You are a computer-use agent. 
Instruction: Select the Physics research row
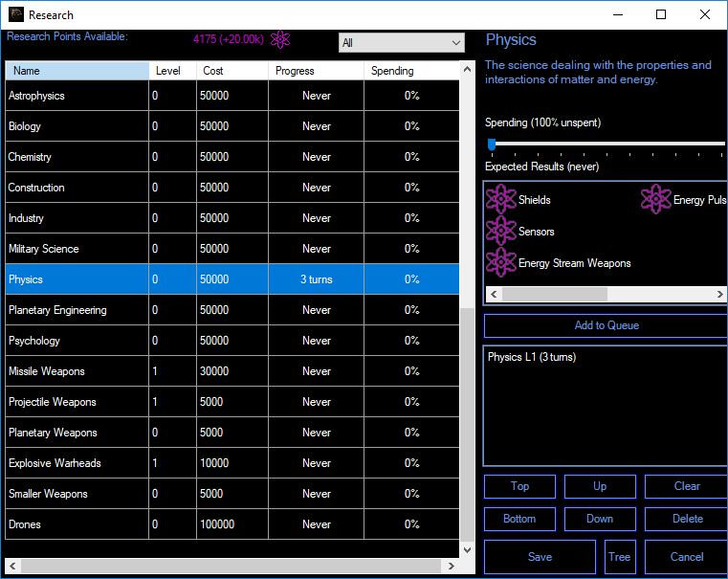click(x=232, y=279)
